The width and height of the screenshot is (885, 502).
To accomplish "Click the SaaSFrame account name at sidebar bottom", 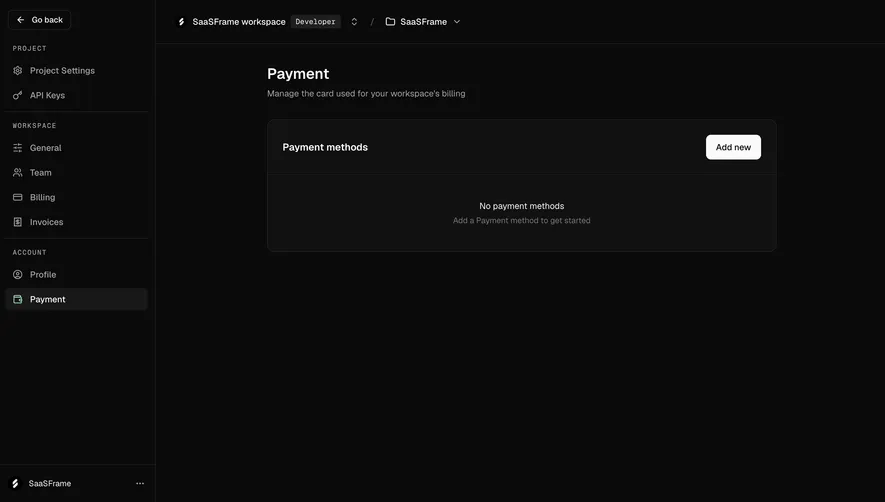I will pos(50,483).
